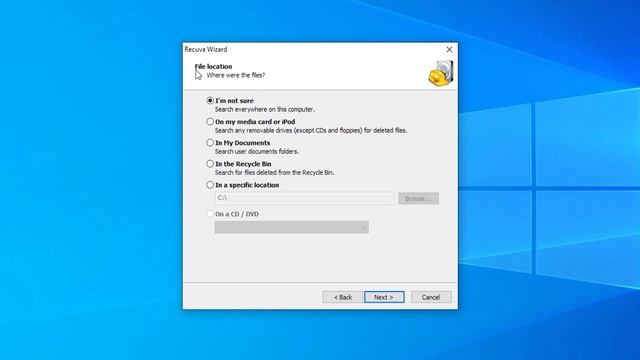
Task: Click the Recycle Bin deleted files description
Action: click(x=275, y=173)
